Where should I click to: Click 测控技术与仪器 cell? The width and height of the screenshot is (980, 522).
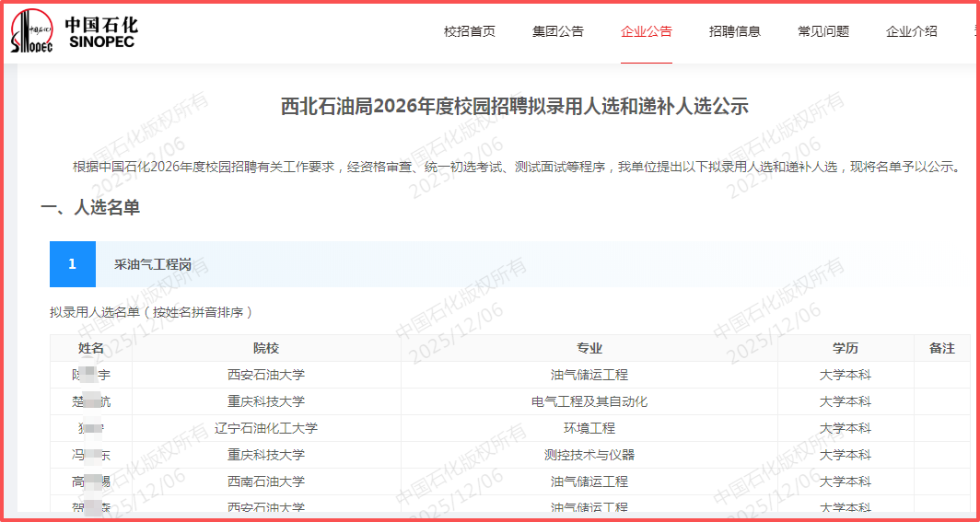pyautogui.click(x=589, y=455)
